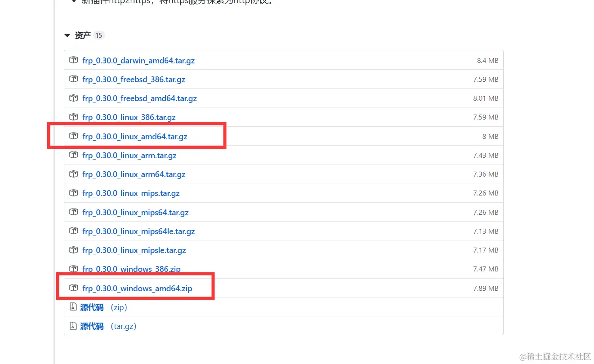Open frp_0.30.0_linux_mips.tar.gz link
The height and width of the screenshot is (364, 594).
tap(131, 193)
